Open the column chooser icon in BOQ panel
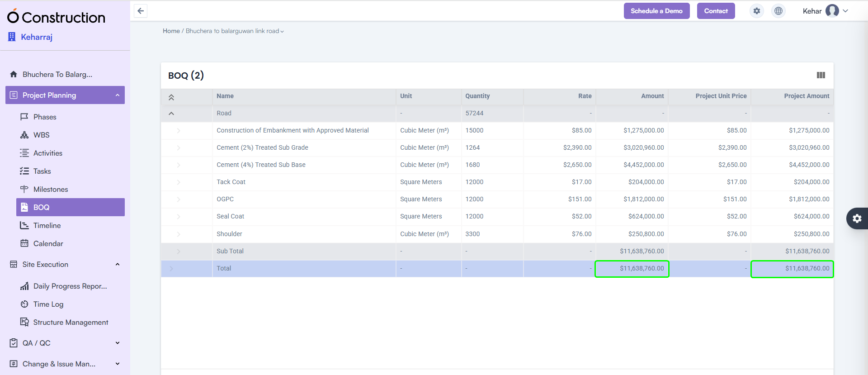868x375 pixels. 821,75
